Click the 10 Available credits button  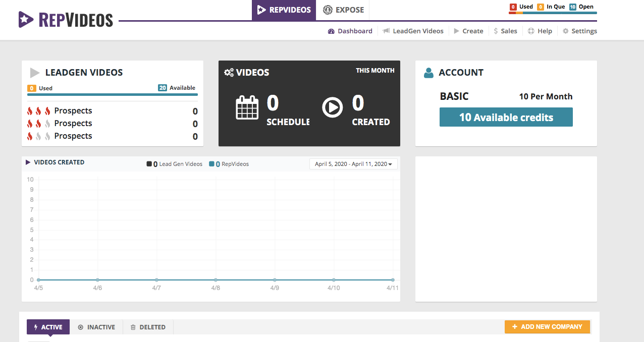(x=506, y=118)
